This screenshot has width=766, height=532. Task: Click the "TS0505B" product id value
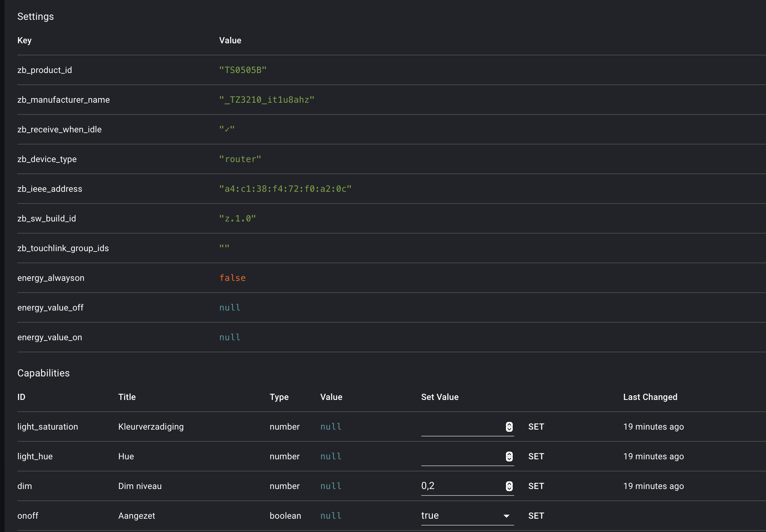(x=242, y=70)
